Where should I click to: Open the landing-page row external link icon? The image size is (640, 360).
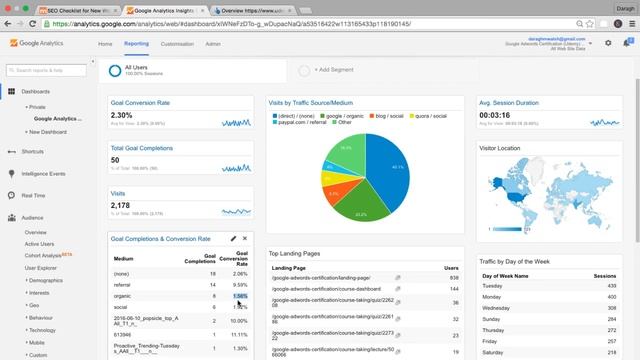point(398,278)
